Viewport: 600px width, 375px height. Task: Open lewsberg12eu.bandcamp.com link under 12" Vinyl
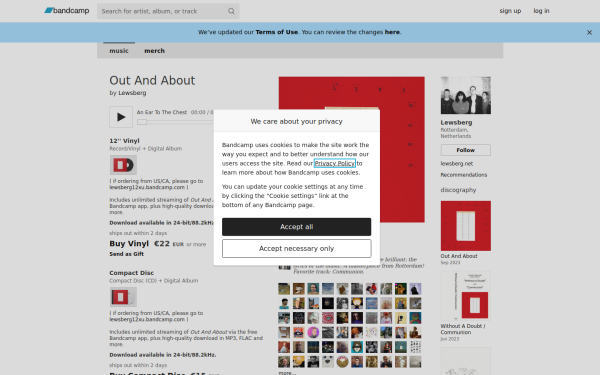tap(147, 188)
